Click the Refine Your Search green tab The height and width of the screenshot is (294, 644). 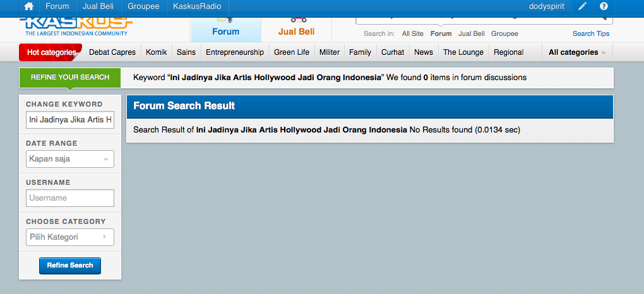click(70, 78)
